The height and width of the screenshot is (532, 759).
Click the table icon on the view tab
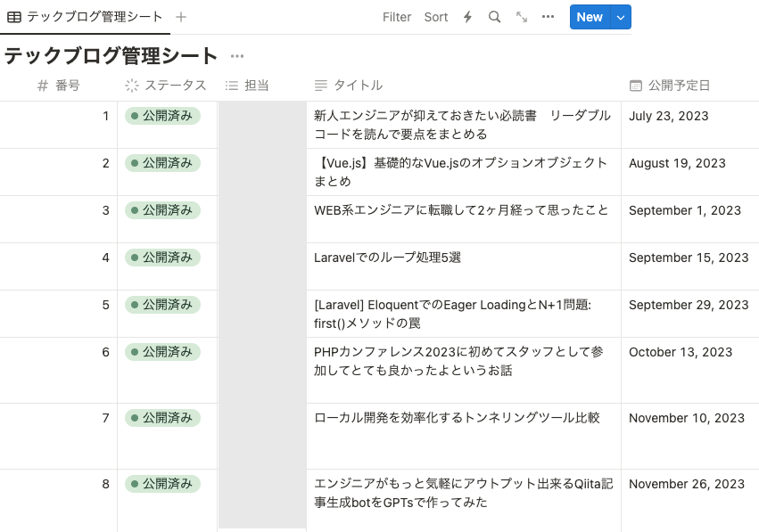coord(14,17)
